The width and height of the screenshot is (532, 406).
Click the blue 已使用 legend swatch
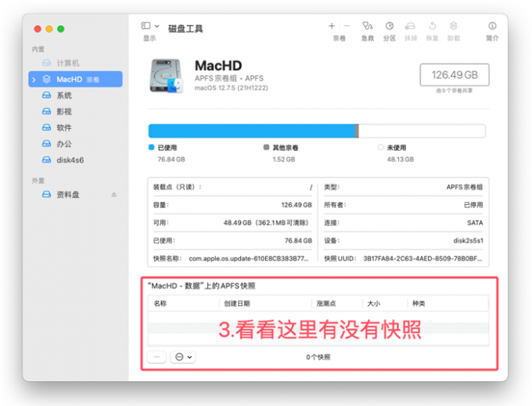point(151,147)
